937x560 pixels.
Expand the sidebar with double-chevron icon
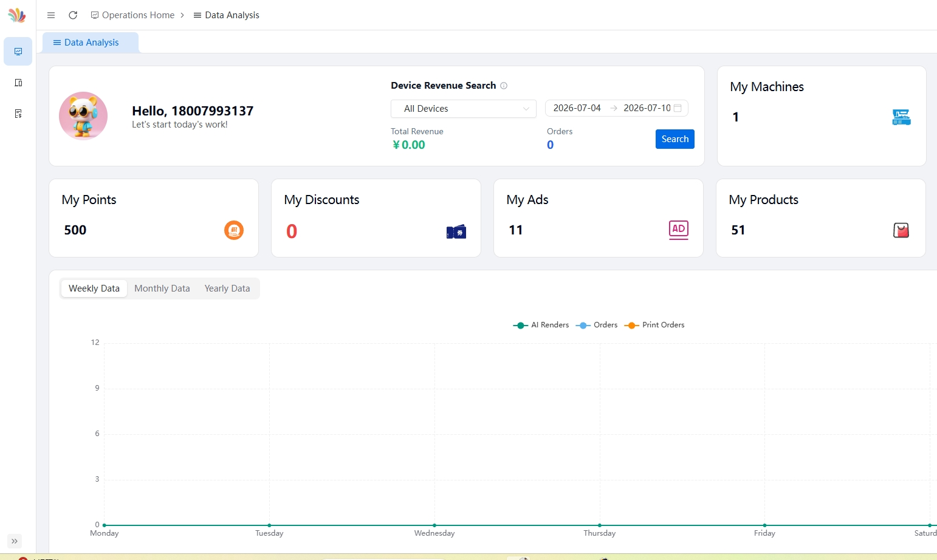(x=15, y=541)
